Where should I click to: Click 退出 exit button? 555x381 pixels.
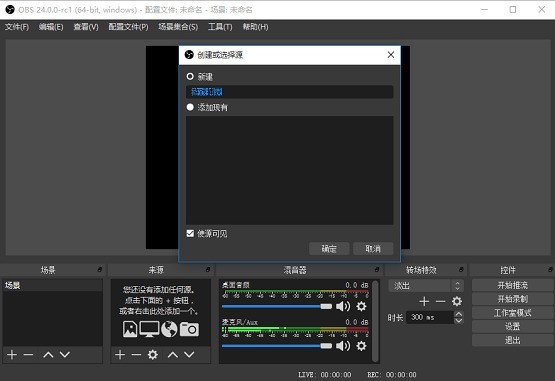point(512,340)
